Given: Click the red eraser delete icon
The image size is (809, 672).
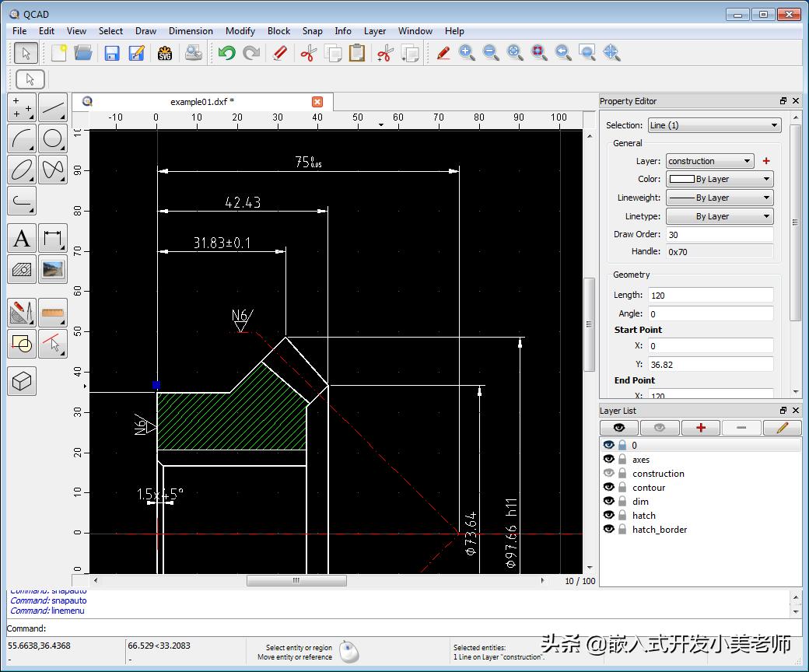Looking at the screenshot, I should (x=280, y=53).
